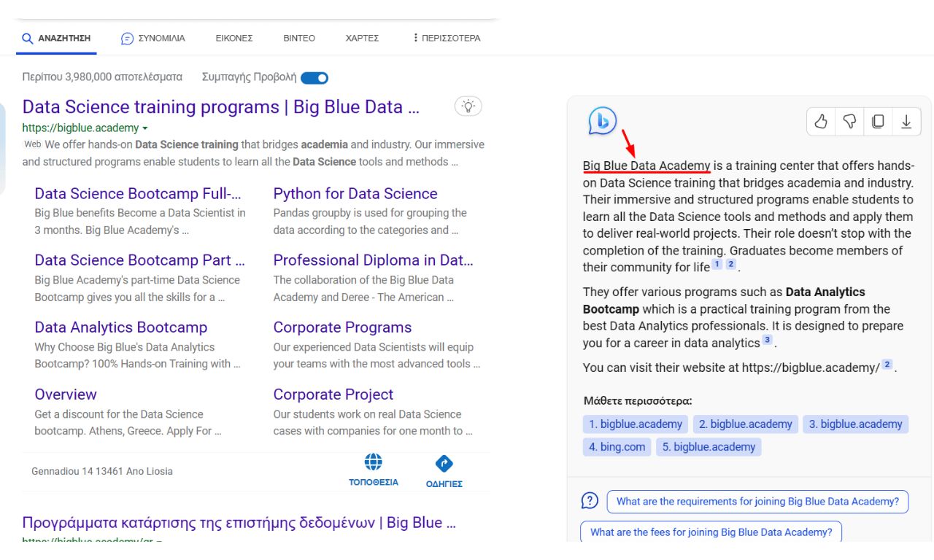Click citation 1 after community for life

[x=717, y=265]
